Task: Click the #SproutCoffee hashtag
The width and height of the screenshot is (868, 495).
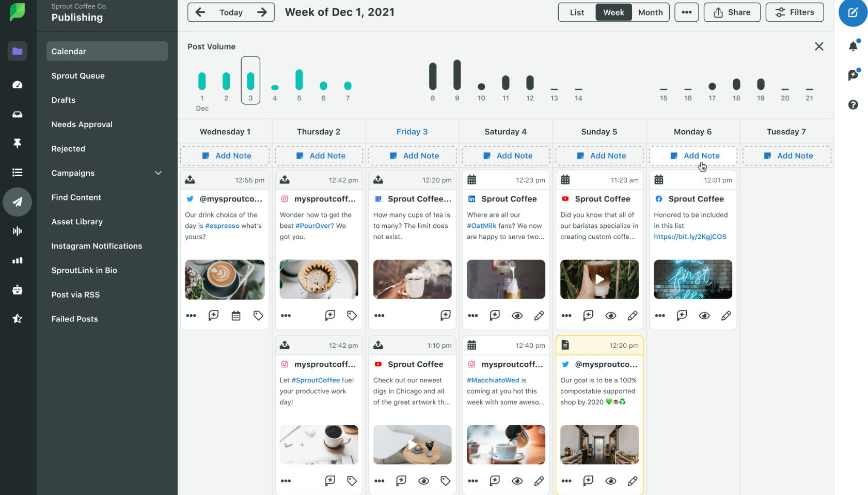Action: 315,380
